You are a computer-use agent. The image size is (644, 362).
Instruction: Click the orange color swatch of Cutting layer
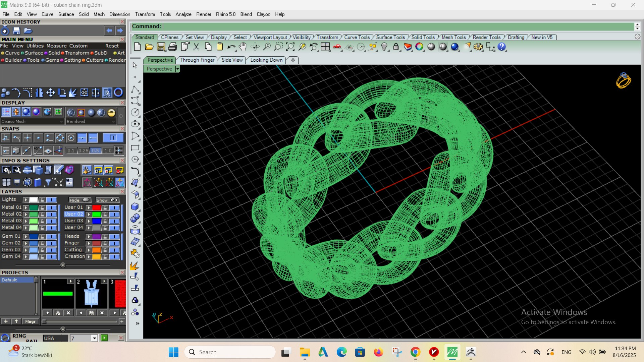coord(97,250)
